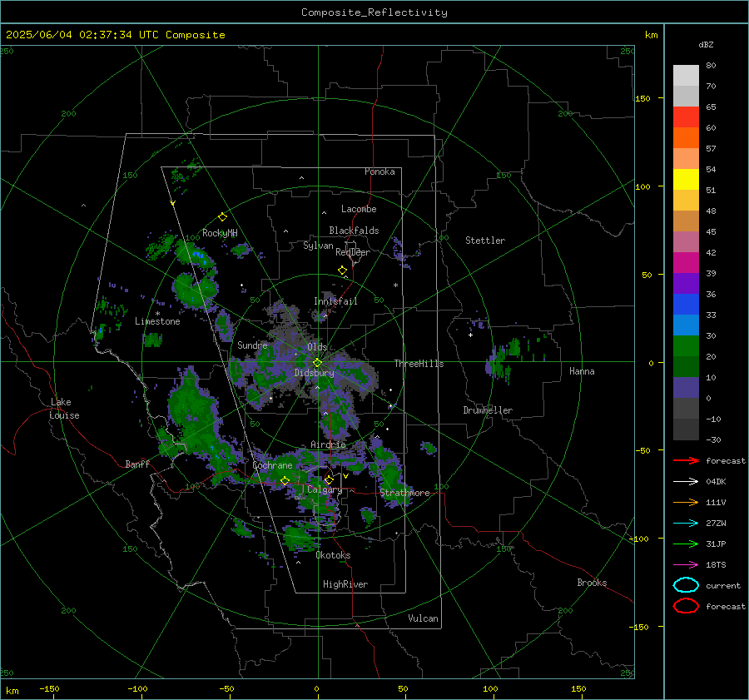
Task: Click the Lacombe label
Action: [x=358, y=209]
